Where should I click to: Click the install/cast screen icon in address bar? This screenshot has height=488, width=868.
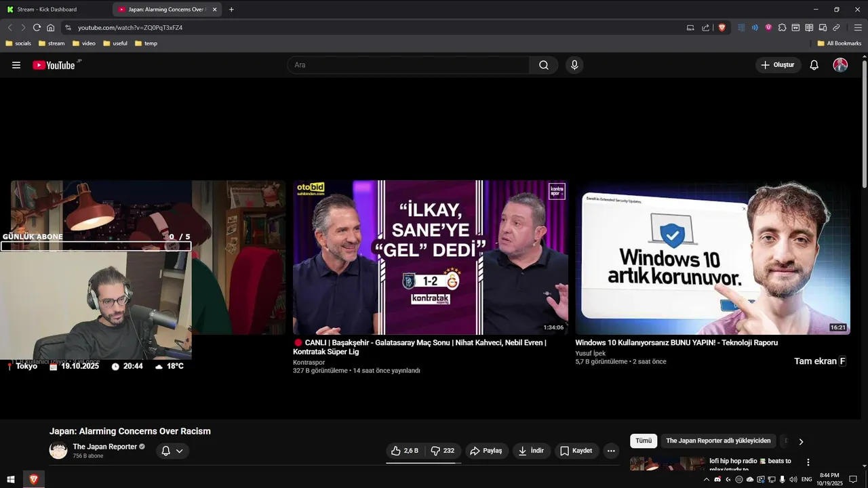[x=690, y=28]
